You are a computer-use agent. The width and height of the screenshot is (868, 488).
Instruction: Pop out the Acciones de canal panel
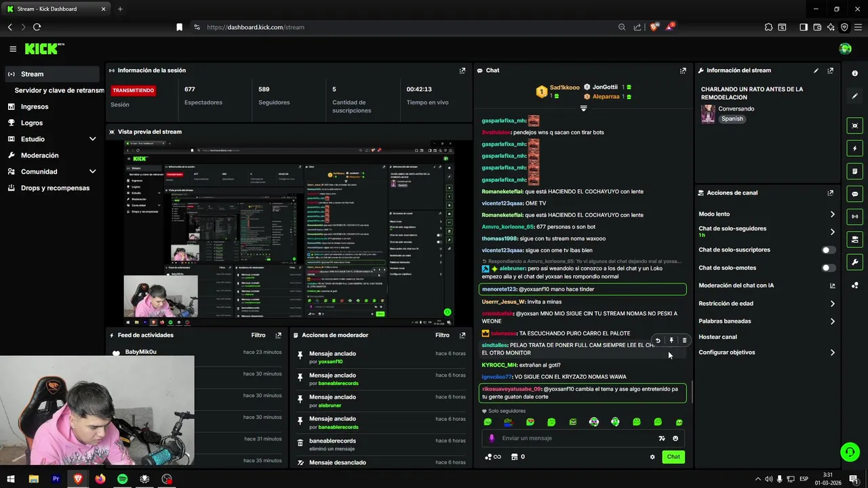click(830, 193)
